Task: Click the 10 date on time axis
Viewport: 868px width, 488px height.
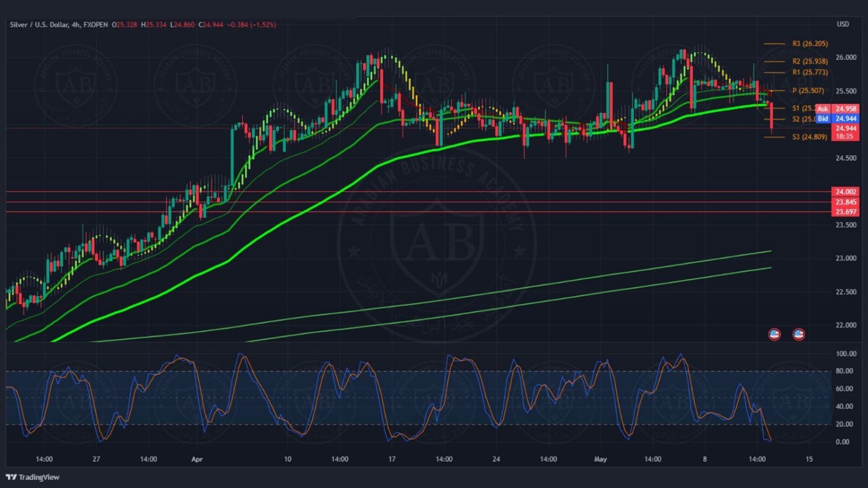Action: pos(288,459)
